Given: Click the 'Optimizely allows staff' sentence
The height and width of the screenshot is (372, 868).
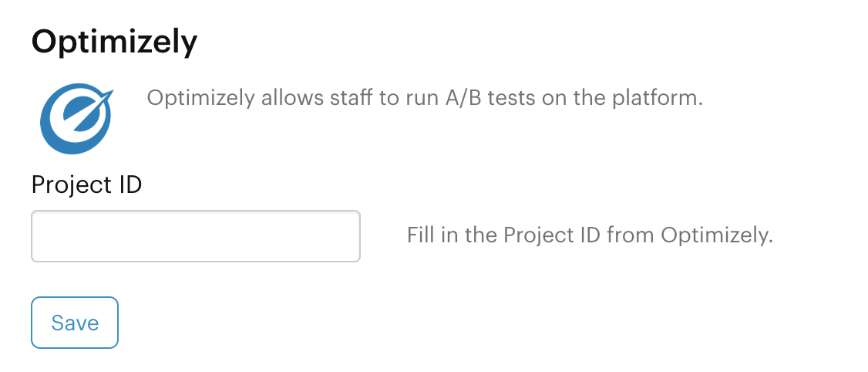Looking at the screenshot, I should (425, 99).
